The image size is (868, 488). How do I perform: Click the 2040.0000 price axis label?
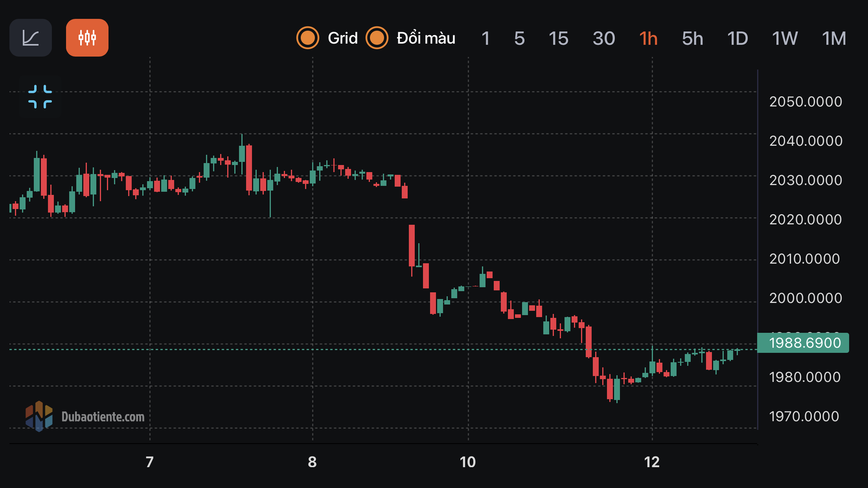[x=806, y=141]
